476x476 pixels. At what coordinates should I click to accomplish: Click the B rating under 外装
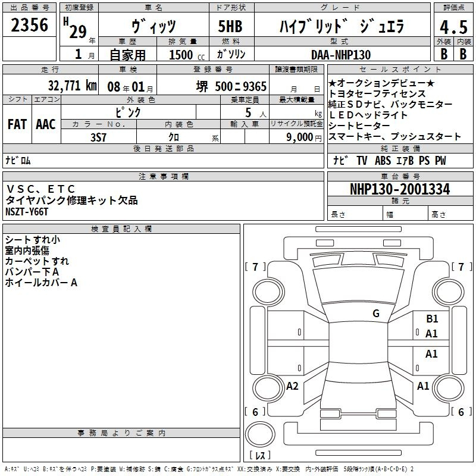coord(444,54)
